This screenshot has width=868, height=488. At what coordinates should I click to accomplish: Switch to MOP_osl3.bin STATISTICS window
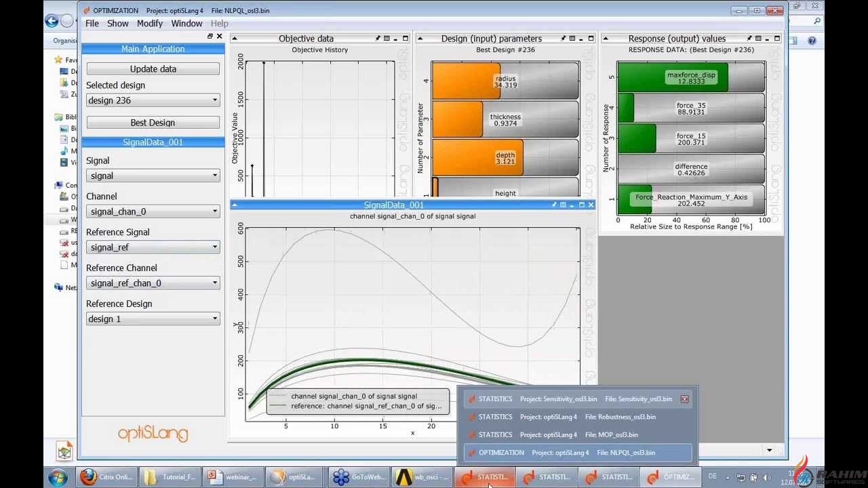pyautogui.click(x=576, y=434)
